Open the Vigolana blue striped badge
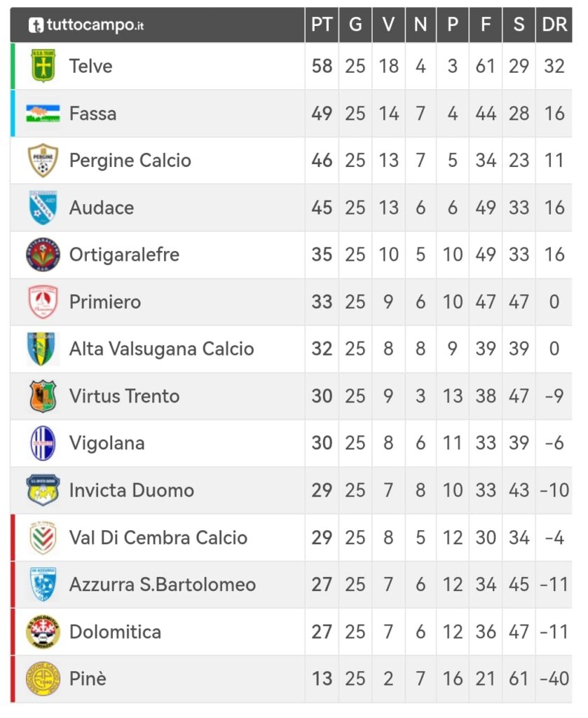The width and height of the screenshot is (588, 718). [x=43, y=443]
